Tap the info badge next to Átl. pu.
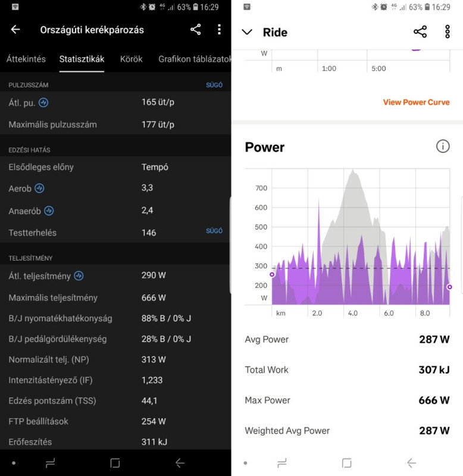This screenshot has height=476, width=463. (x=43, y=102)
